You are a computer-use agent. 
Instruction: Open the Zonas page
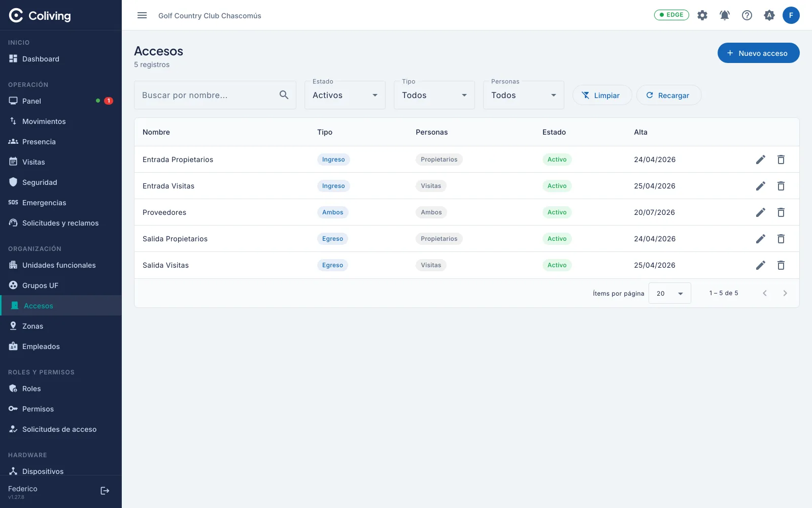click(61, 326)
